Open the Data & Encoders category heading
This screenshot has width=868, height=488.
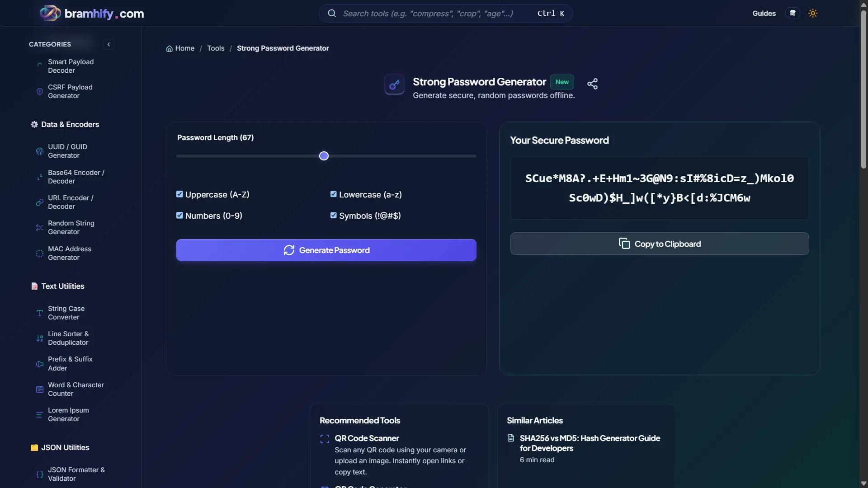[65, 124]
